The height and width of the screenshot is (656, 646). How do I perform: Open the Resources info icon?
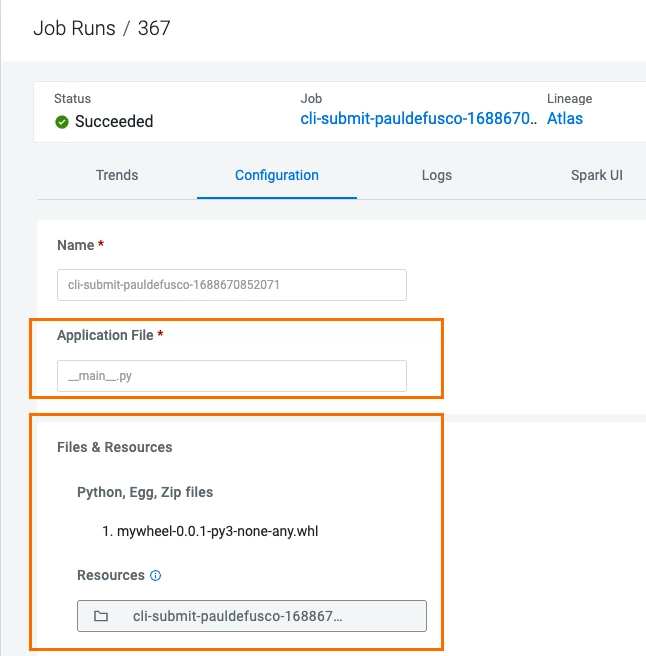[x=155, y=576]
